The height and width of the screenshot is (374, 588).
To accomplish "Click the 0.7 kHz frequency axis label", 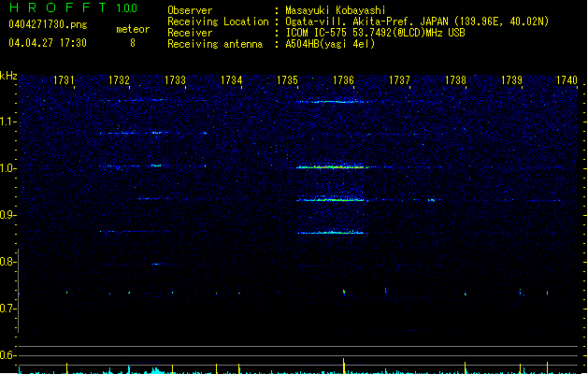I will pyautogui.click(x=7, y=309).
